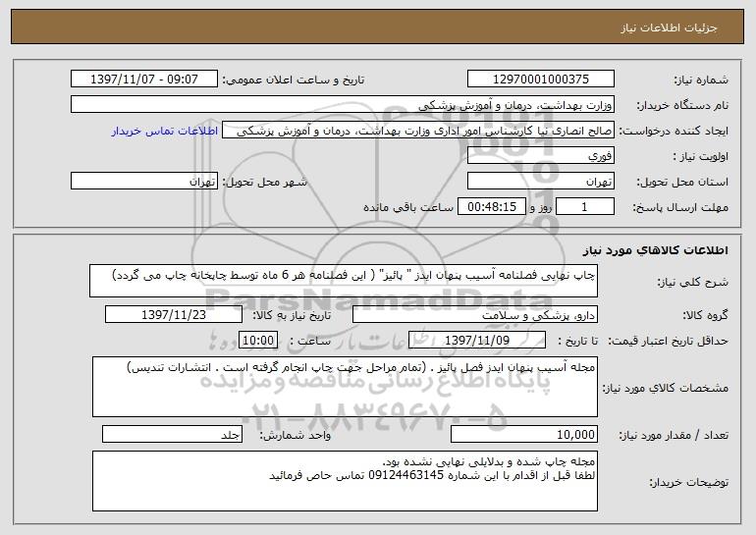Click the label استان محل تحویل
Screen dimensions: 756x535
[x=682, y=182]
